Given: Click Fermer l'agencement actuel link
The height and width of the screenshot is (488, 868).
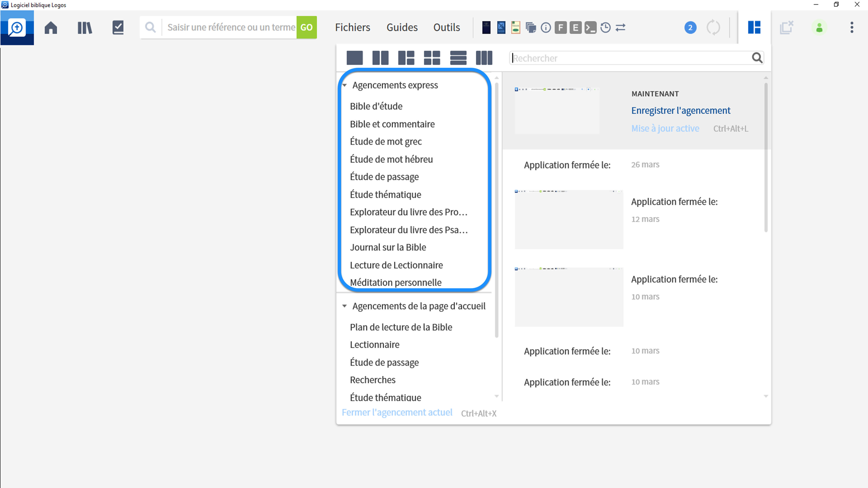Looking at the screenshot, I should [x=397, y=413].
